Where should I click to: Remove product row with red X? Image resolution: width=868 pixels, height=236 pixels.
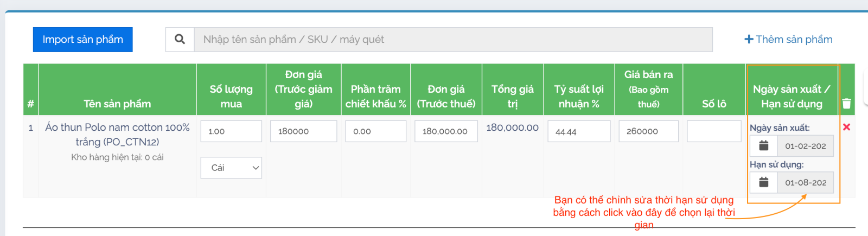pos(846,127)
